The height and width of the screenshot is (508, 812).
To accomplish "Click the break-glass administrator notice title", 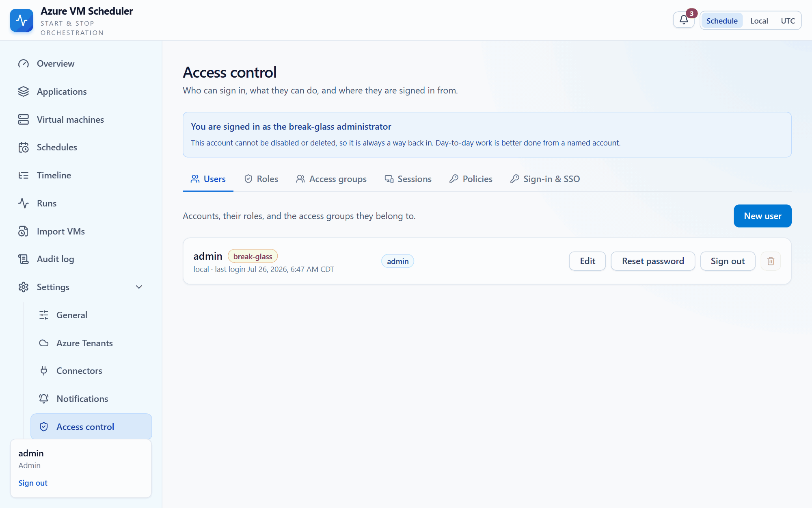I will 291,127.
